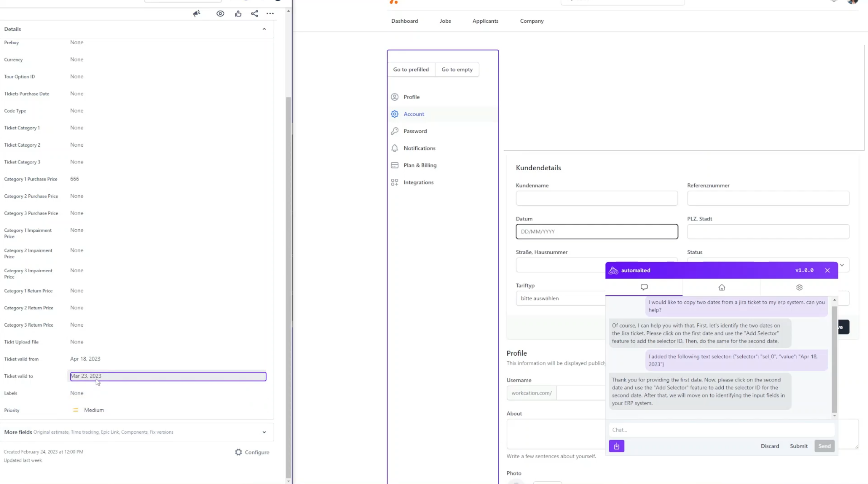Open the Integrations sidebar menu item
Viewport: 868px width, 484px height.
[x=443, y=182]
